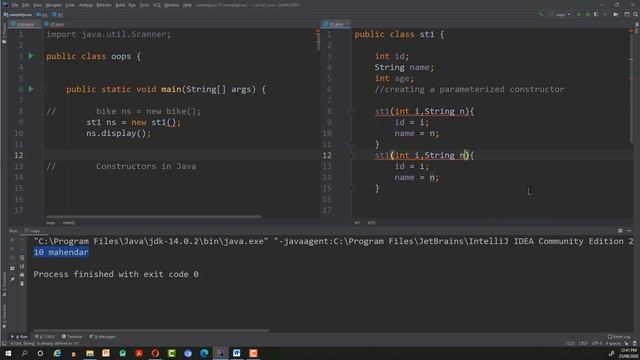Click the horizontal scrollbar of the left editor
640x360 pixels.
tap(154, 217)
